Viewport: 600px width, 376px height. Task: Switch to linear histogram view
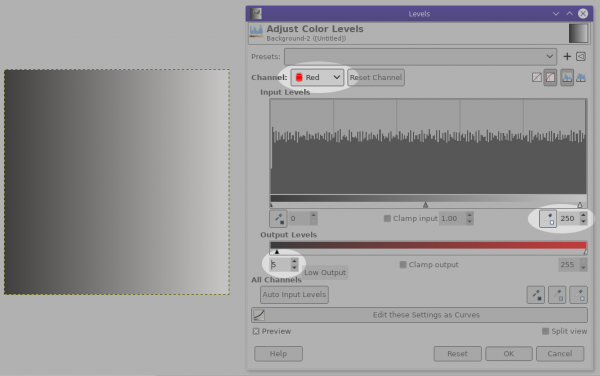tap(567, 77)
